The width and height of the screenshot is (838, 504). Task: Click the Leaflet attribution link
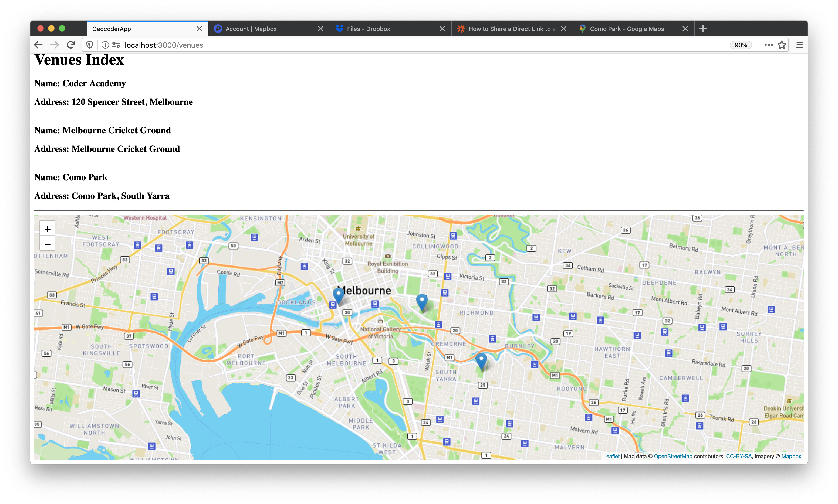tap(611, 457)
